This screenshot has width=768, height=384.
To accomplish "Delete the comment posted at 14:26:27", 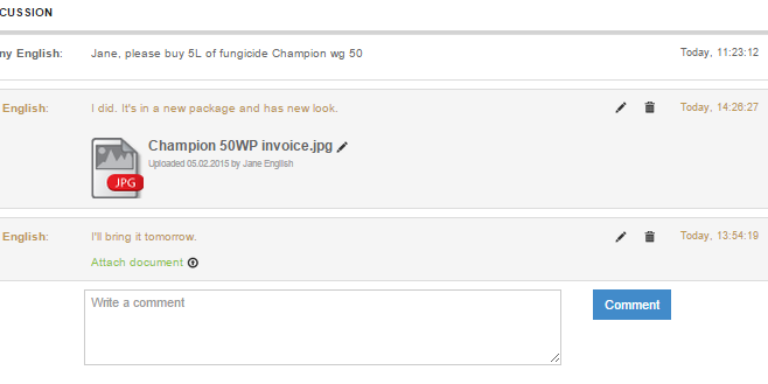I will pos(649,107).
